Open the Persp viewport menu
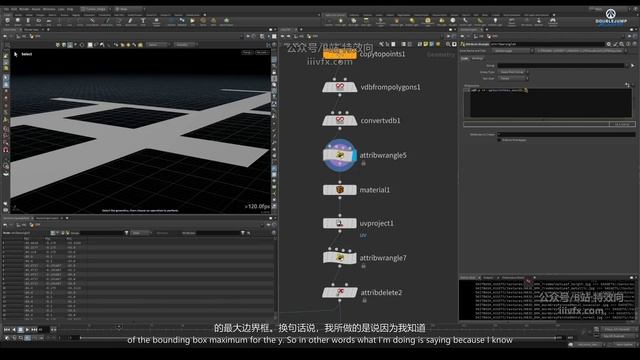The image size is (640, 360). pyautogui.click(x=247, y=52)
